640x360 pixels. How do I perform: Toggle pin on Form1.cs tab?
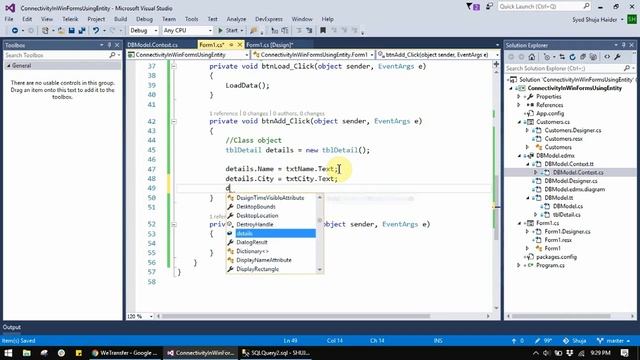coord(231,44)
